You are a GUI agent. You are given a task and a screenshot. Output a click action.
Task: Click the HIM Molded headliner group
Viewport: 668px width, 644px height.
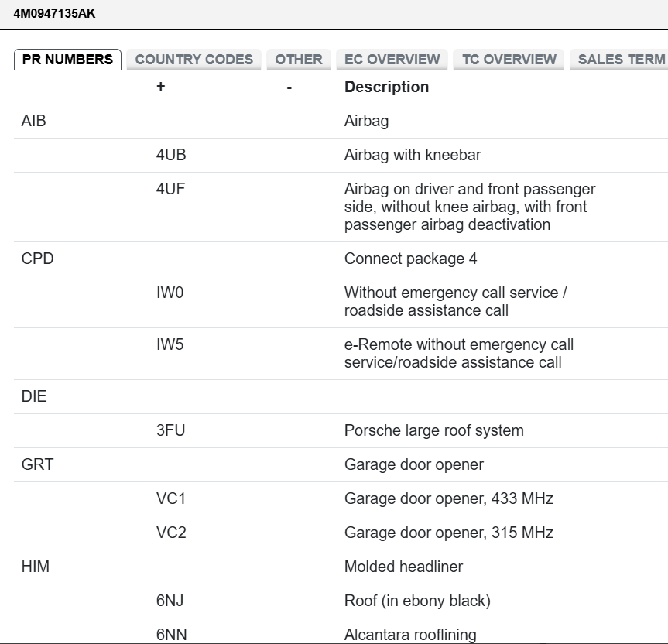tap(36, 567)
